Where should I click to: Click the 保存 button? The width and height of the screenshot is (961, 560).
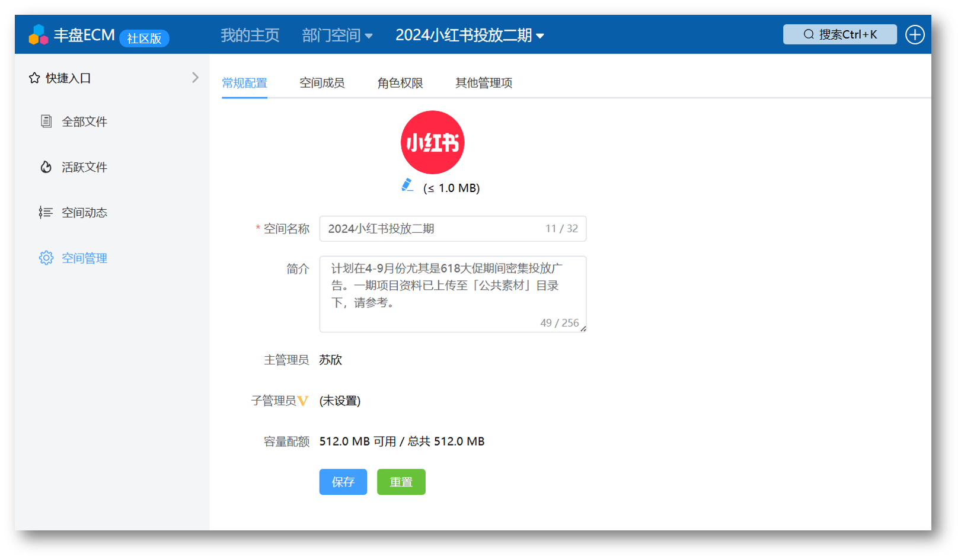[343, 482]
